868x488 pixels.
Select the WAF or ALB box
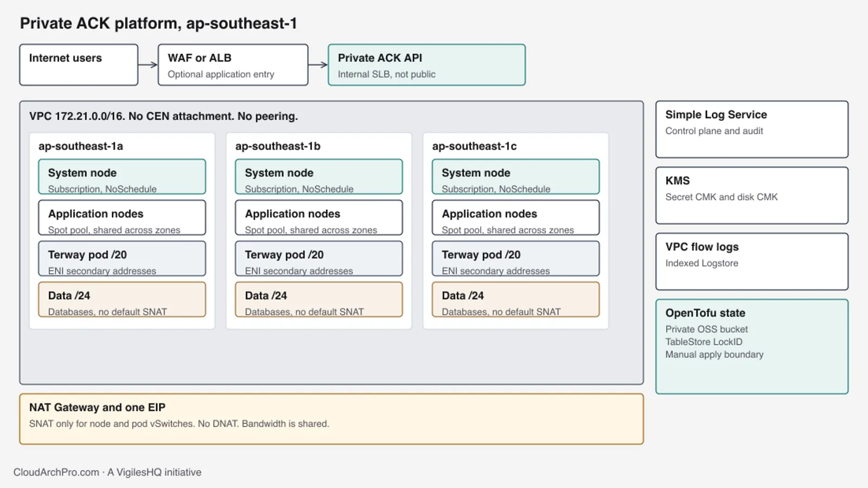tap(233, 65)
